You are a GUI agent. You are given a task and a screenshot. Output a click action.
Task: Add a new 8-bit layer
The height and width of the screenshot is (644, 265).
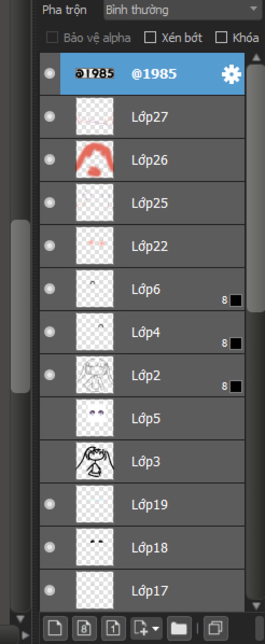click(x=84, y=628)
